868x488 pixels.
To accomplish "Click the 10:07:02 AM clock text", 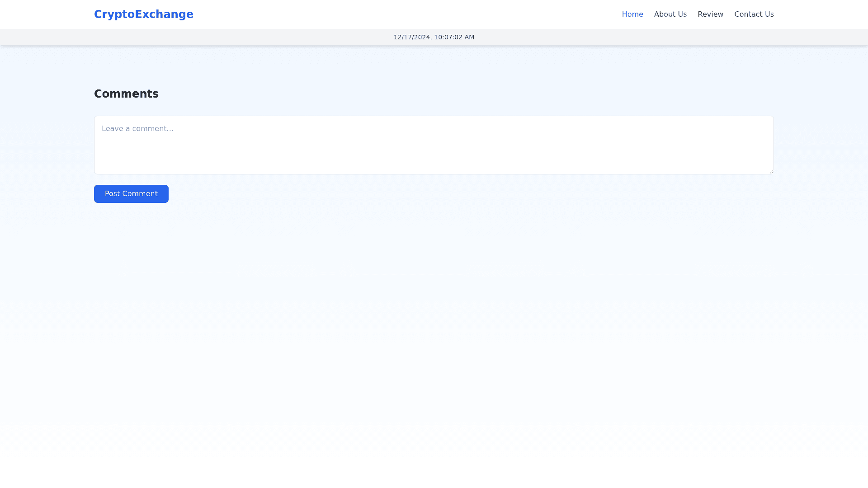I will pyautogui.click(x=454, y=37).
